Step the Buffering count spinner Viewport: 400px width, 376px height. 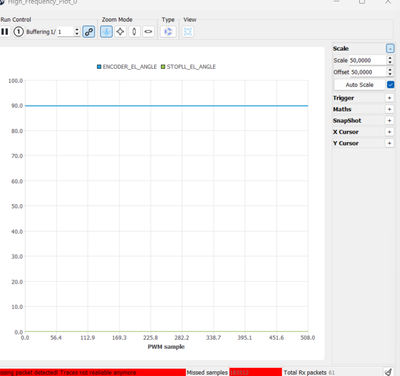[x=77, y=32]
